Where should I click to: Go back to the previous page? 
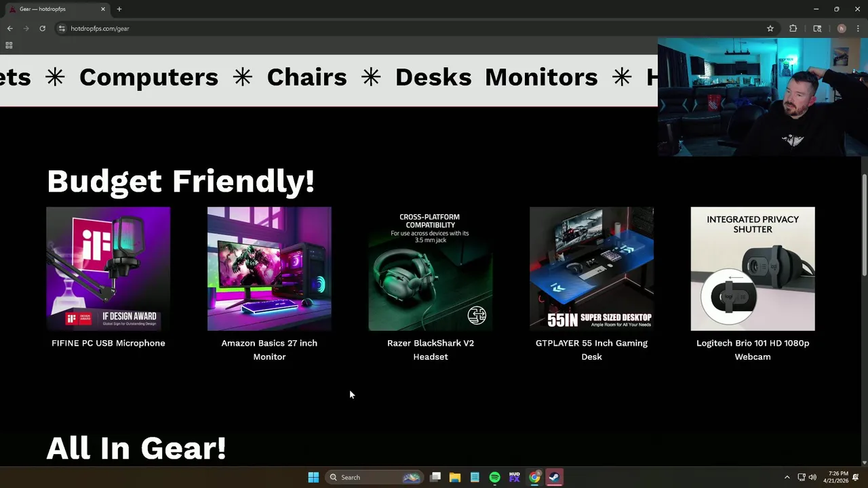[x=9, y=28]
